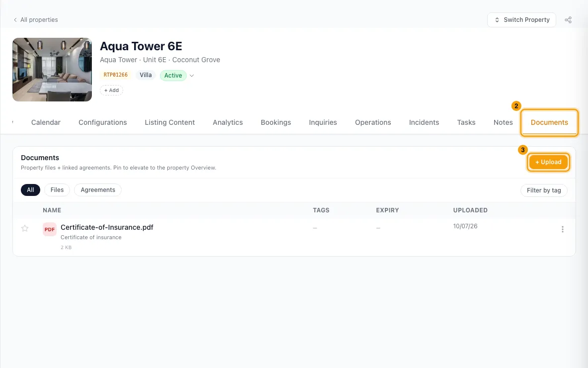Star the Certificate-of-Insurance.pdf document
This screenshot has width=588, height=368.
(x=25, y=228)
